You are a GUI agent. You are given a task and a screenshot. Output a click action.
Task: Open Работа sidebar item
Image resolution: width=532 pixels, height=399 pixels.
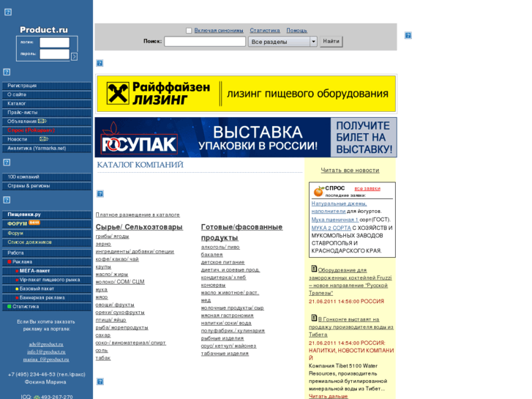pos(47,253)
